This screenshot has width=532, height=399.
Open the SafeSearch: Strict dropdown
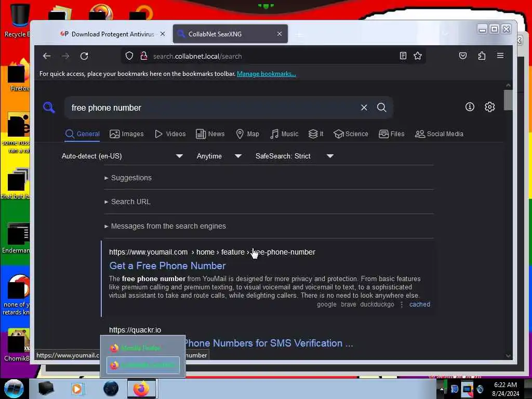[295, 156]
